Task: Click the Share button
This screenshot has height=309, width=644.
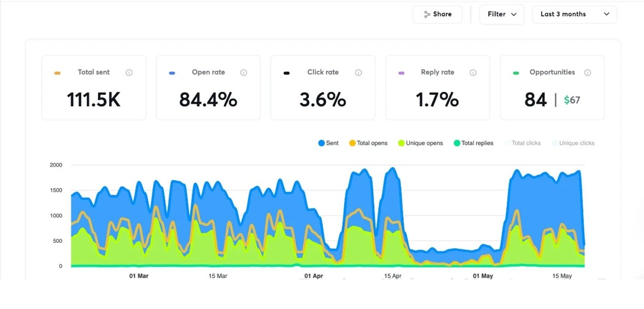Action: pos(437,14)
